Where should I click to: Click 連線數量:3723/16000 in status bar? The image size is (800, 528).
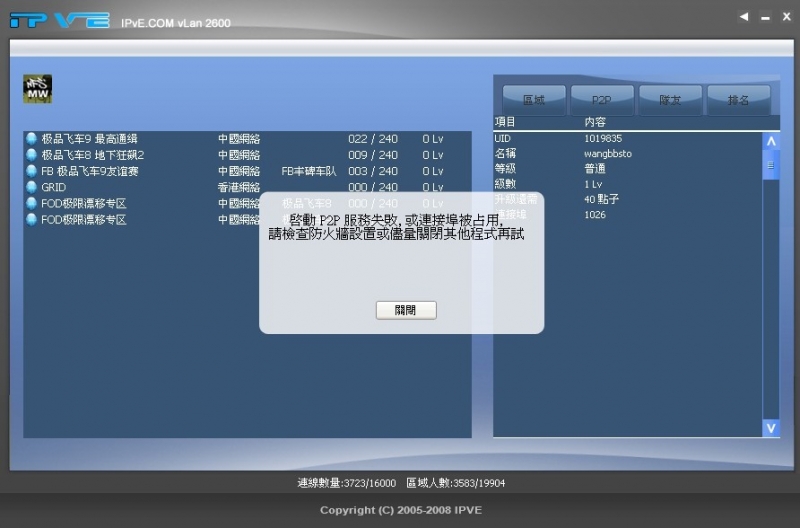(x=347, y=483)
